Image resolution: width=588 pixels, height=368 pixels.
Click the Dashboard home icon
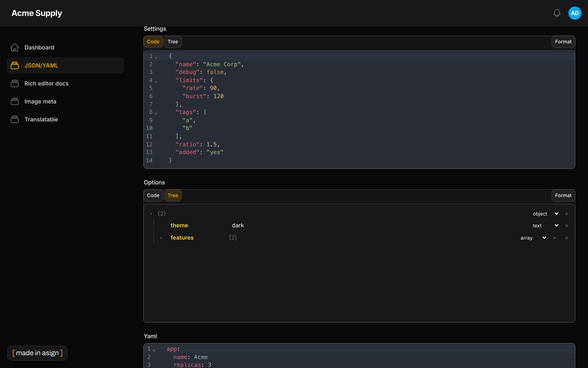14,47
